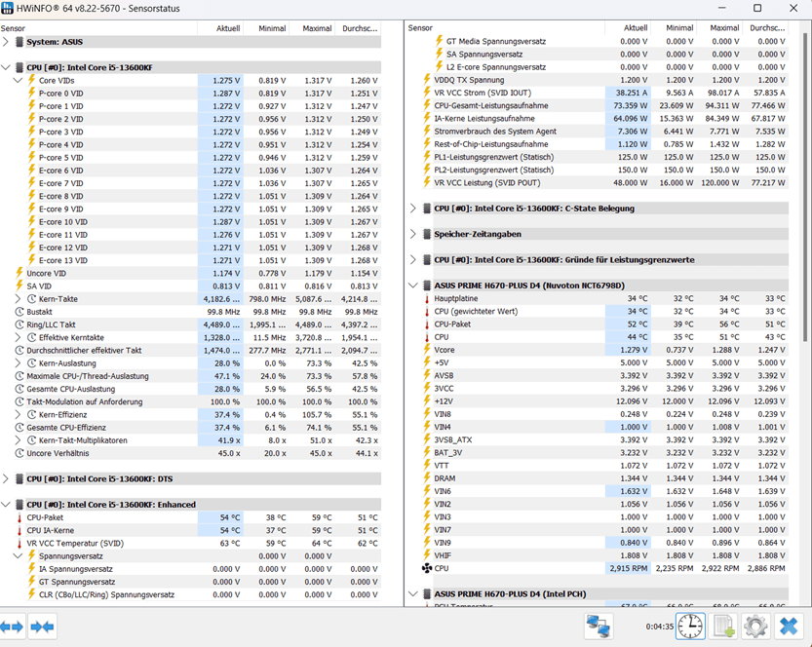Select Durchschnittlicher effektiver Takt row

click(x=191, y=351)
